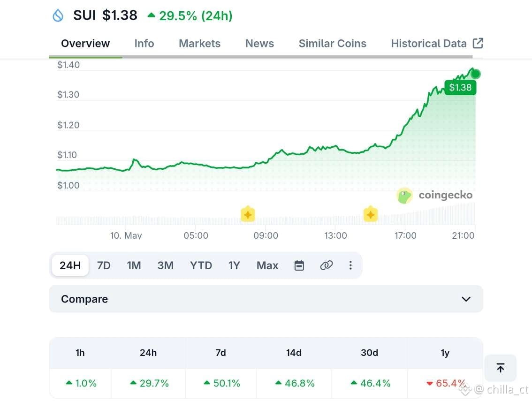532x401 pixels.
Task: Select the 3M chart range
Action: pyautogui.click(x=165, y=265)
